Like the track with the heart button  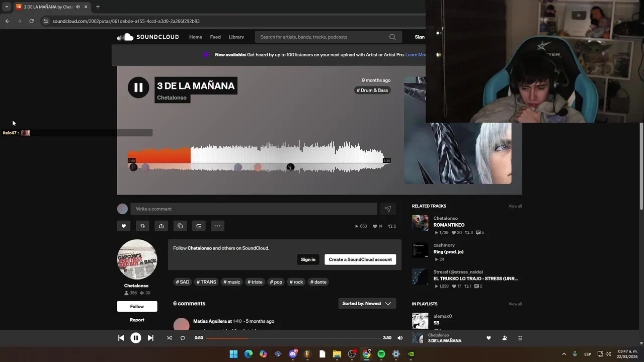[124, 226]
